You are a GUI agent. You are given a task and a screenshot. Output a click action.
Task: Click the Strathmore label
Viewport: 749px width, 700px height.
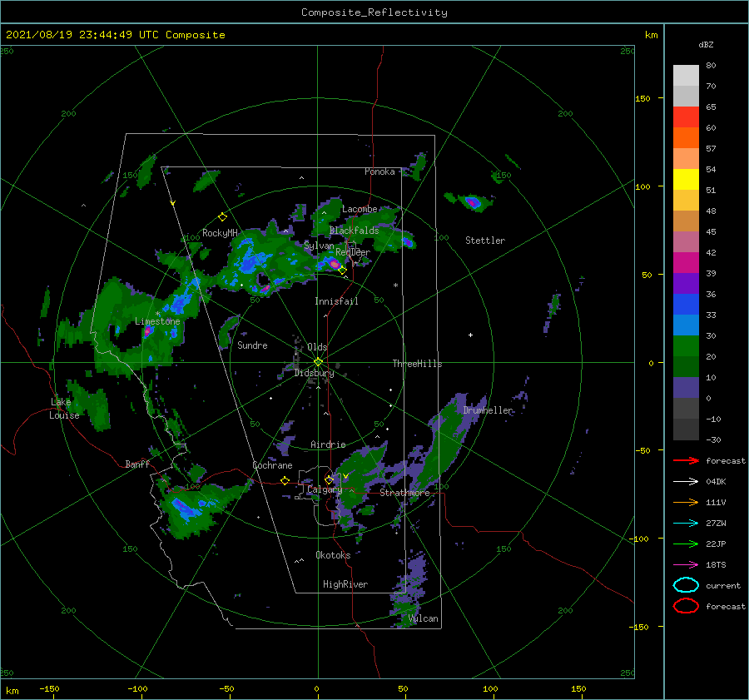tap(404, 493)
